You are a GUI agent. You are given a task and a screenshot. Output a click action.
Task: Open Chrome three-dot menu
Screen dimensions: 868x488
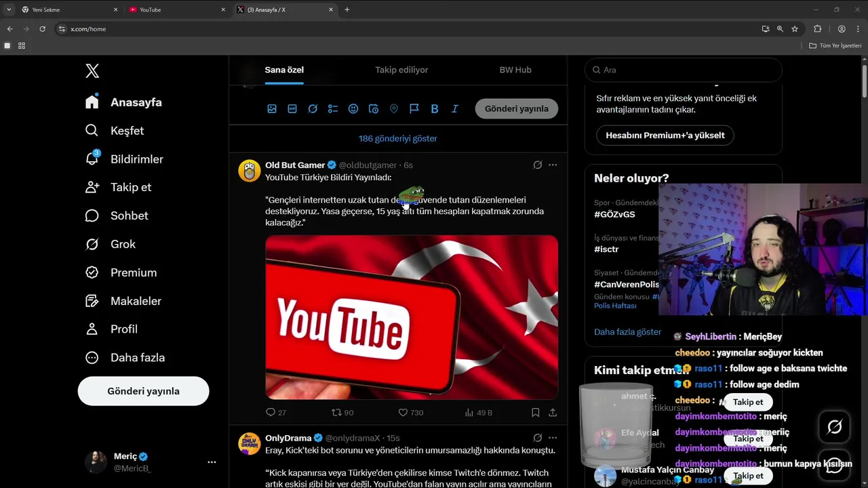coord(858,29)
